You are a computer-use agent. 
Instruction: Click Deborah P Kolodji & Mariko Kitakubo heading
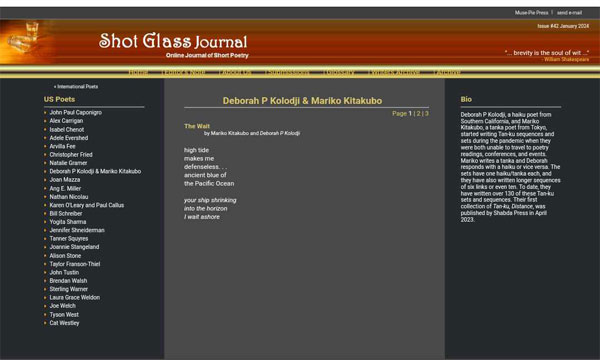(x=302, y=101)
